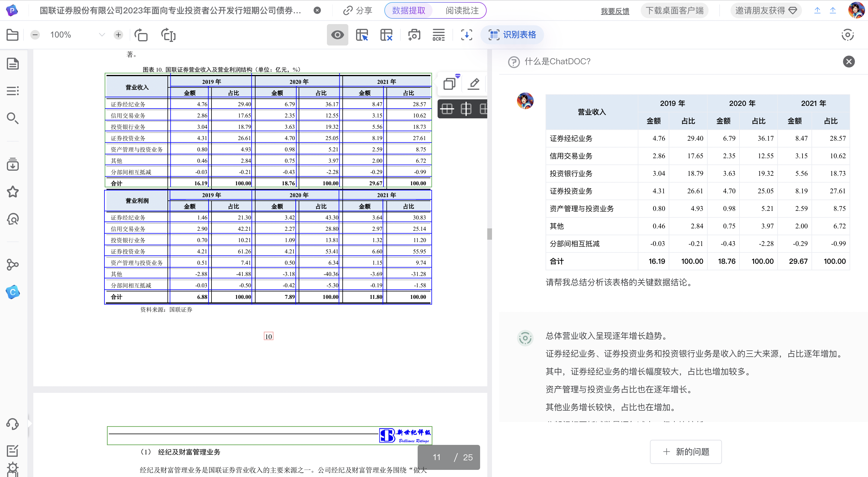Click 什么是ChatDOC? help text
Screen dimensions: 868x477
click(558, 62)
